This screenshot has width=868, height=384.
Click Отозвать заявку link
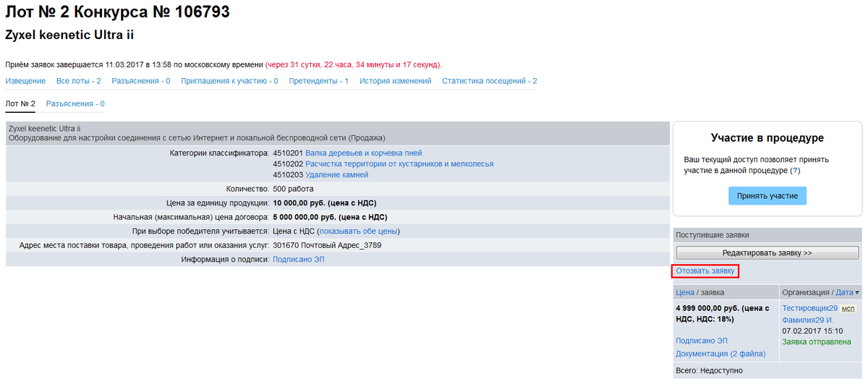click(705, 271)
